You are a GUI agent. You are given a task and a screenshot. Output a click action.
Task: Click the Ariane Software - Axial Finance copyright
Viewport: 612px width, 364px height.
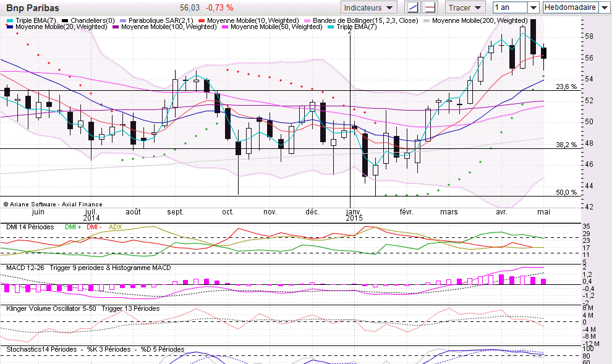point(53,204)
